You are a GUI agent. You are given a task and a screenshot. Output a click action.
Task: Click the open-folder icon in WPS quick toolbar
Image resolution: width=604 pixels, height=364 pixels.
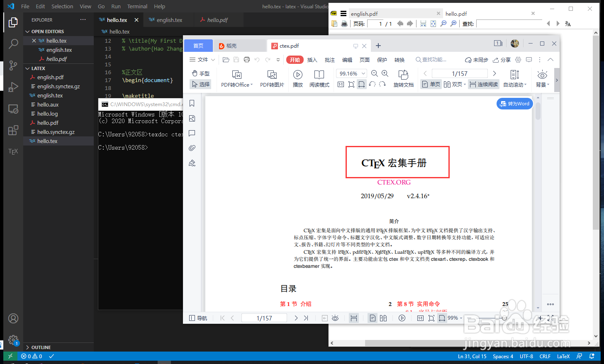(x=226, y=60)
